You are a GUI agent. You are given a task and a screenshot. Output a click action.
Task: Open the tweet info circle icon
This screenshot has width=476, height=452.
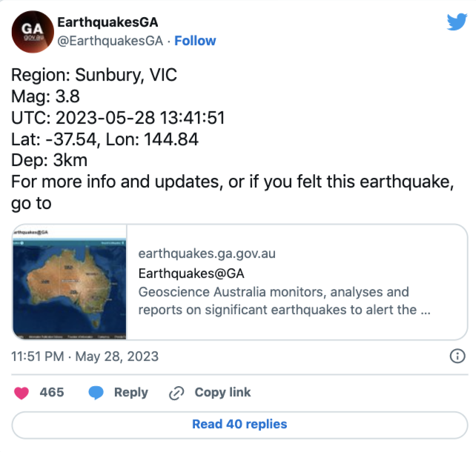[x=457, y=356]
